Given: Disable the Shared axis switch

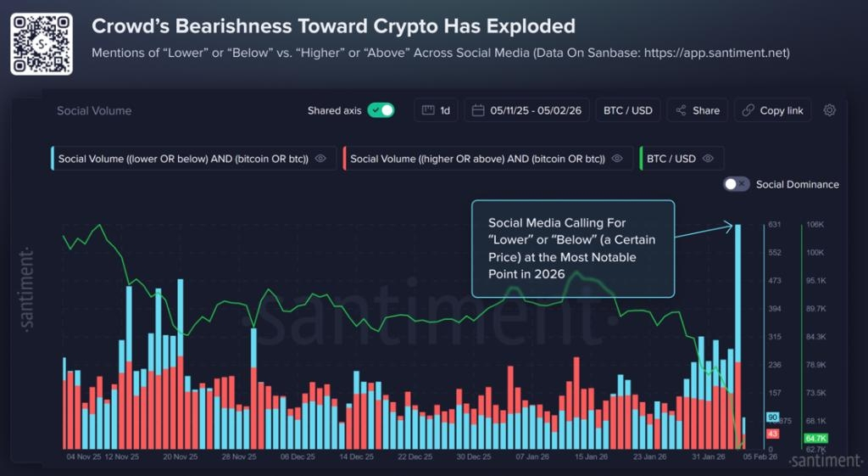Looking at the screenshot, I should point(381,110).
